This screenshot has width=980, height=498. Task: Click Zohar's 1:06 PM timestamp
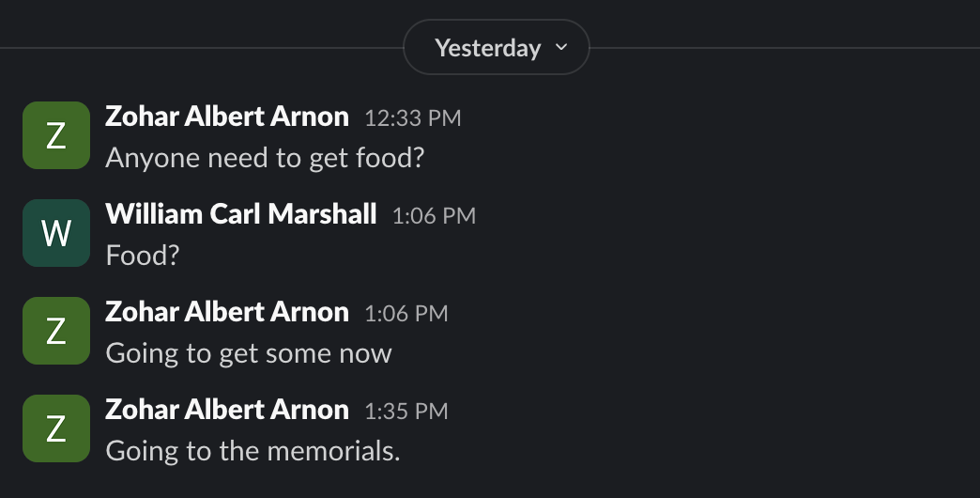click(406, 314)
